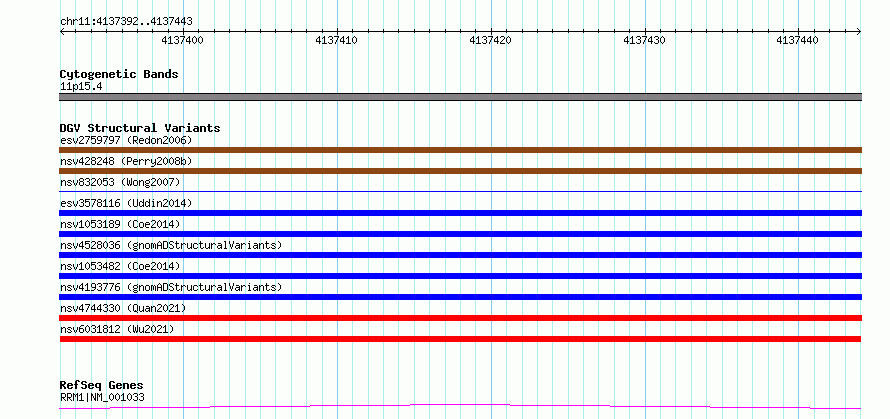Image resolution: width=890 pixels, height=419 pixels.
Task: Click variant label nsv1053189 (Coe2014)
Action: [x=120, y=224]
